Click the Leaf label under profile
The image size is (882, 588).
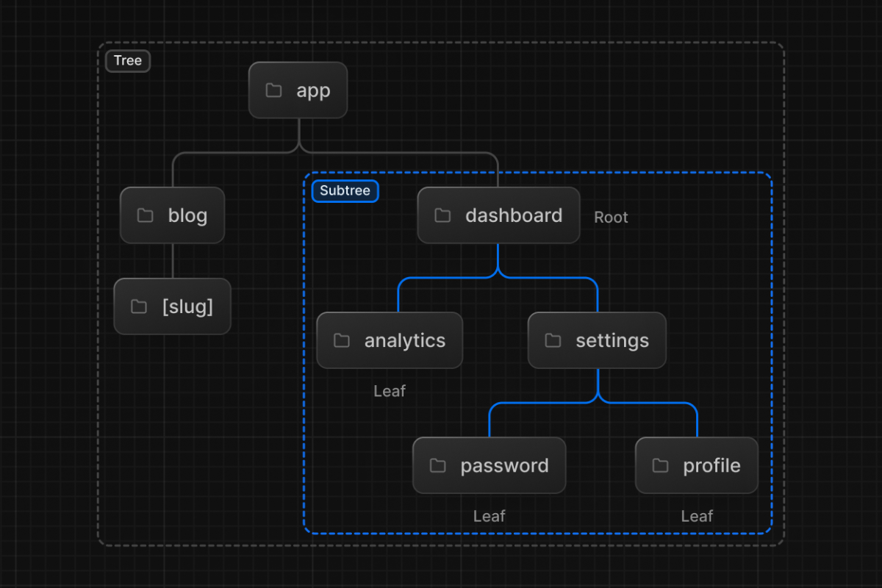coord(697,516)
